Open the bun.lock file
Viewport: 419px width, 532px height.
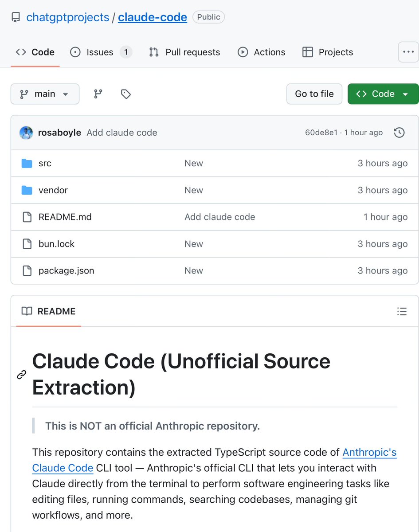[x=56, y=244]
